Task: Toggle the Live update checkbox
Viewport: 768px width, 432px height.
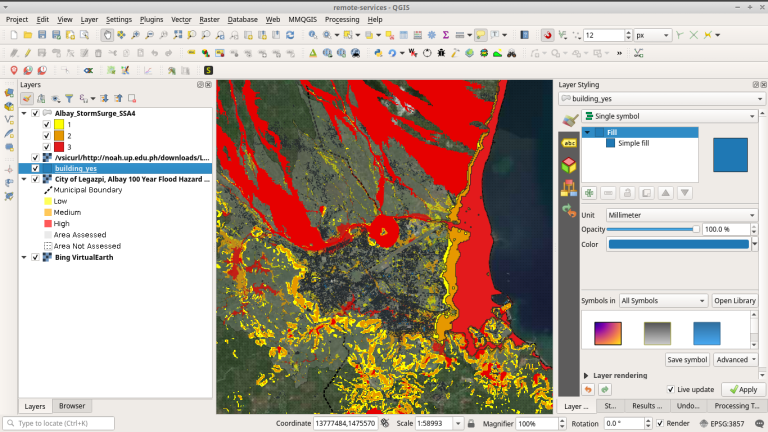Action: [671, 389]
